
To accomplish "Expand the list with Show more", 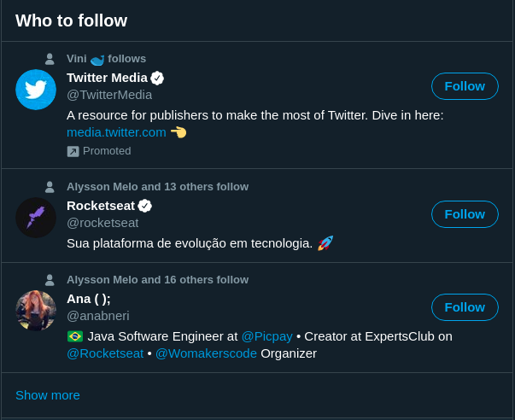I will (x=48, y=394).
